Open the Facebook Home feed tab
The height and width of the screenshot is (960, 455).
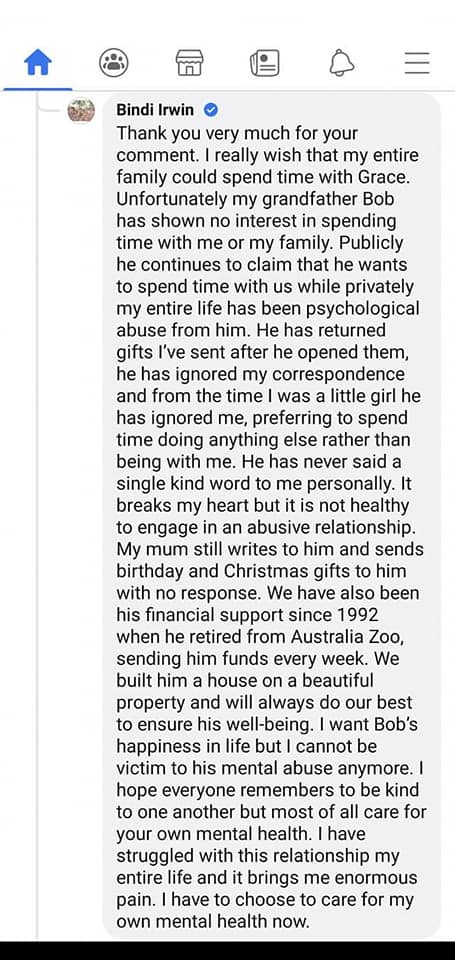[x=38, y=63]
